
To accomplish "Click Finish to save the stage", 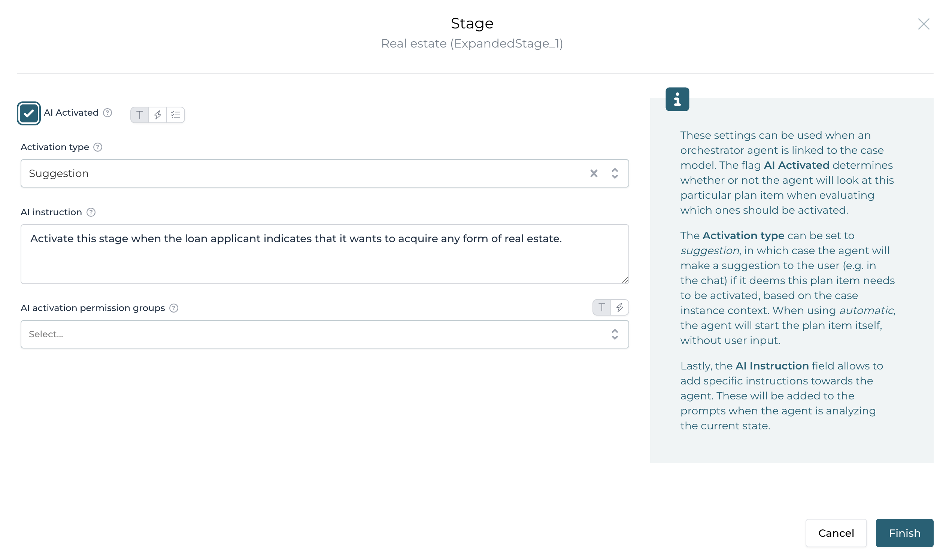I will click(904, 533).
